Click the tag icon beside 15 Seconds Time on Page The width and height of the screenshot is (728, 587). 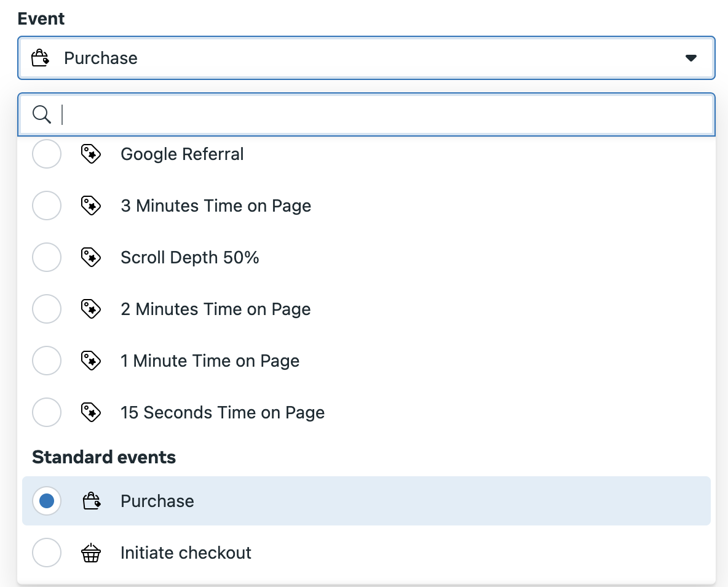coord(91,412)
